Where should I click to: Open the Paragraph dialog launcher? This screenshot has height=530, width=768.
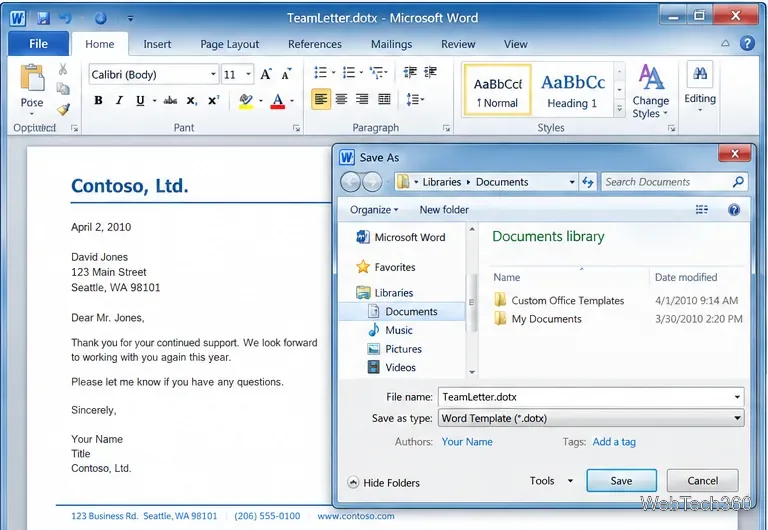click(x=446, y=128)
